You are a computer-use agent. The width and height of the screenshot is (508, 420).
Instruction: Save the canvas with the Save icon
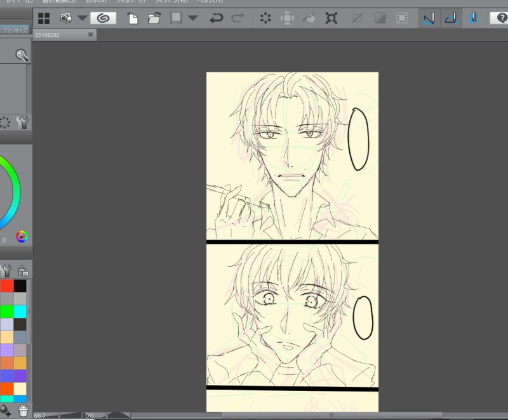pyautogui.click(x=176, y=18)
